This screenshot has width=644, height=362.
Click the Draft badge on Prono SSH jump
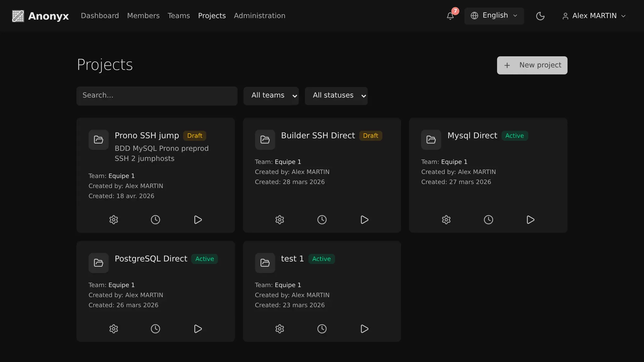195,136
